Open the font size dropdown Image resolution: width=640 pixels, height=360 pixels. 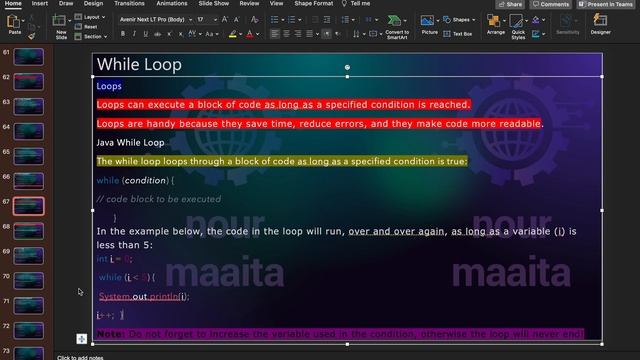pos(215,20)
